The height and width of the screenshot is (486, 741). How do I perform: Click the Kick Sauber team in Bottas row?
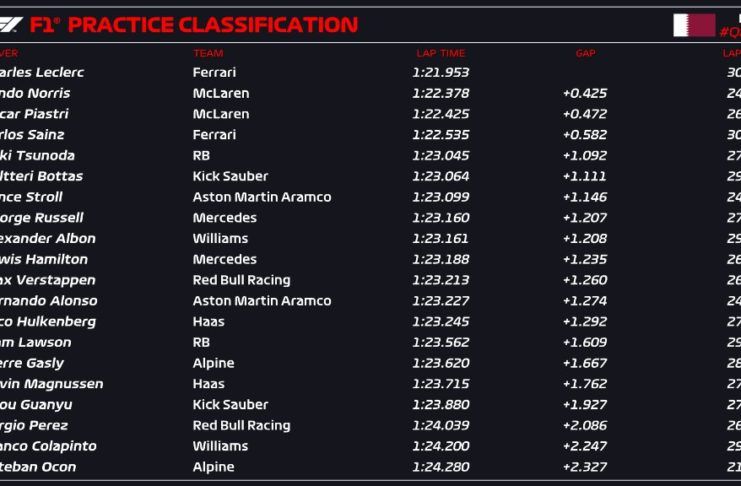[230, 176]
